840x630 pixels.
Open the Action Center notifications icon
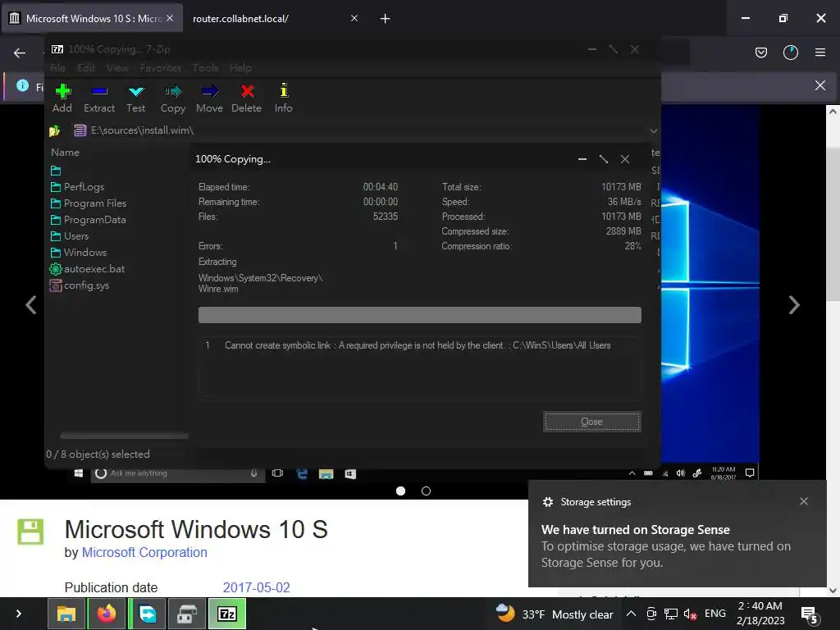[x=809, y=614]
